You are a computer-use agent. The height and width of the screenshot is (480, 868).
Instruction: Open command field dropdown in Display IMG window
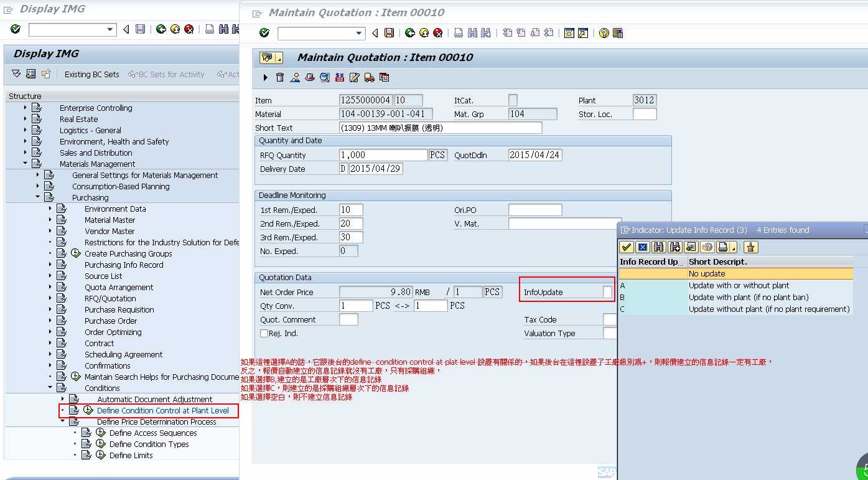pyautogui.click(x=110, y=29)
